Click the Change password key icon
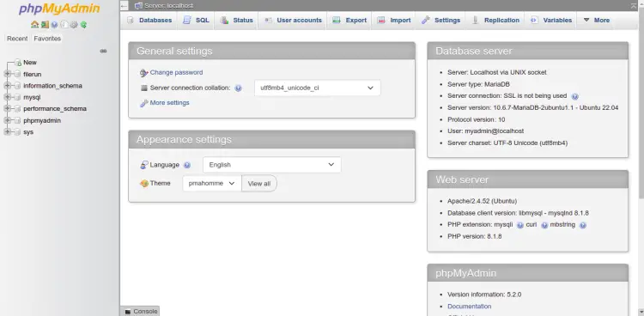 pyautogui.click(x=143, y=73)
